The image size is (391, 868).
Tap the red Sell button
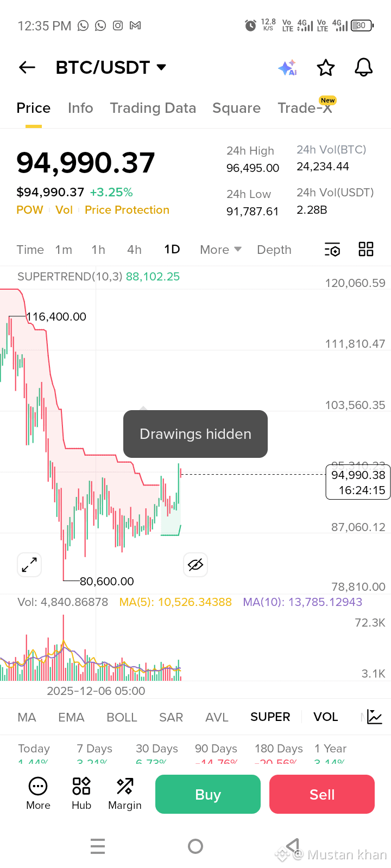click(322, 794)
